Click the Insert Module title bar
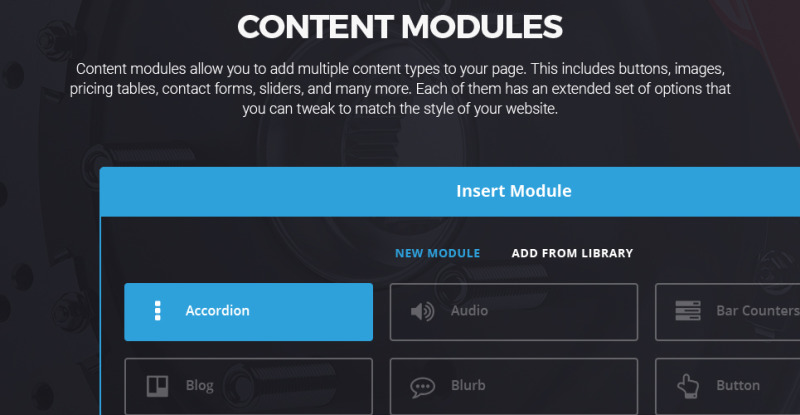Screen dimensions: 800x415 [x=450, y=191]
